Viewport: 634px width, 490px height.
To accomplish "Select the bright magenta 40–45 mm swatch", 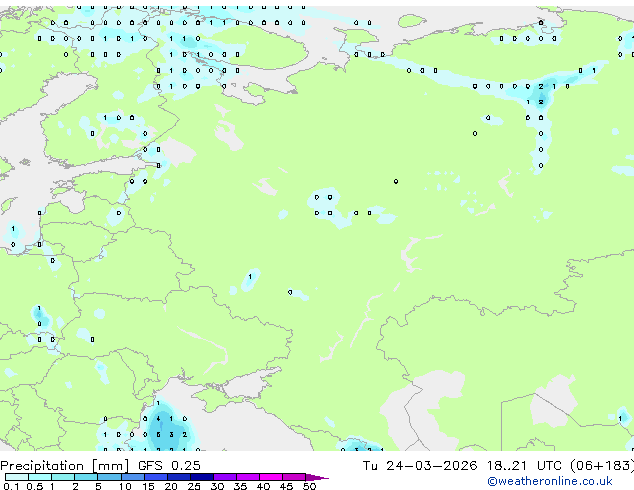I will point(271,477).
